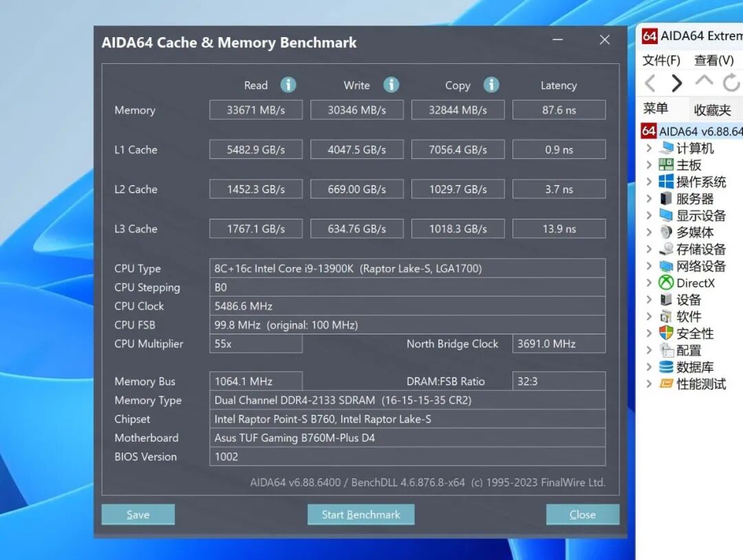This screenshot has height=560, width=743.
Task: Select the 服务器 server icon
Action: 666,199
